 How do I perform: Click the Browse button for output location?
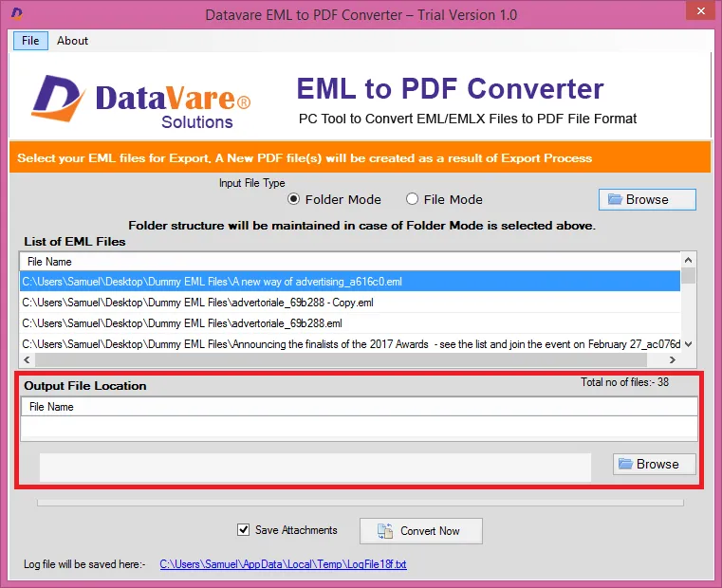(x=654, y=464)
